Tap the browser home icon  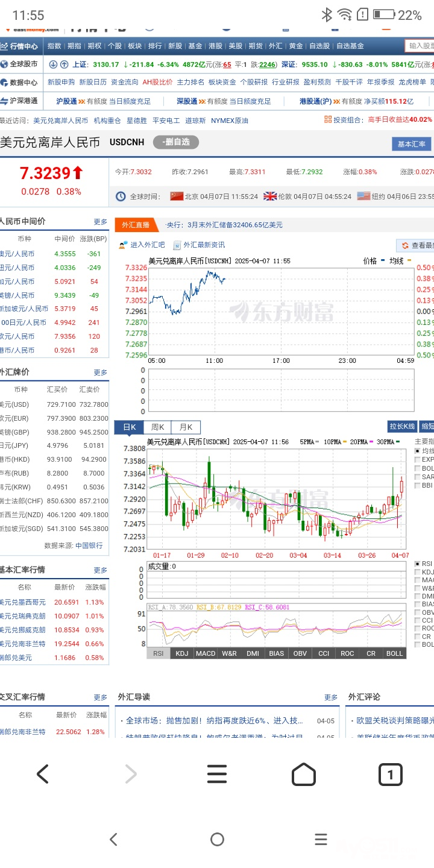pos(304,774)
